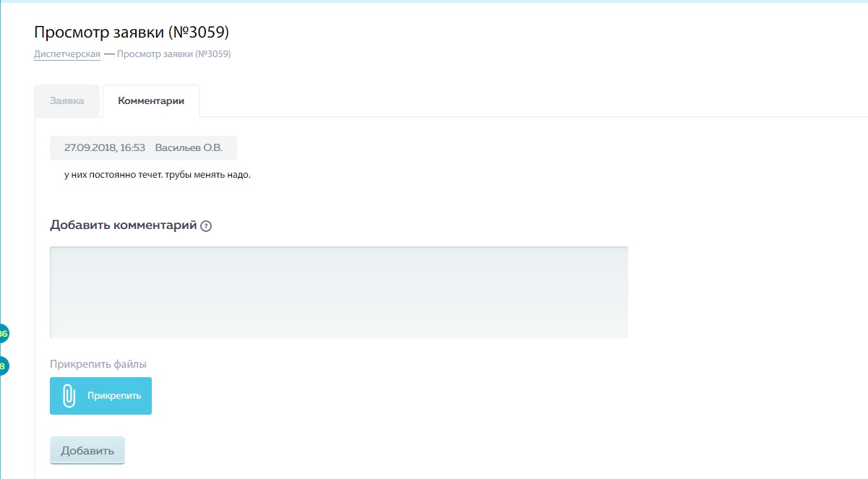Focus the comment text area
The height and width of the screenshot is (479, 868).
tap(339, 292)
